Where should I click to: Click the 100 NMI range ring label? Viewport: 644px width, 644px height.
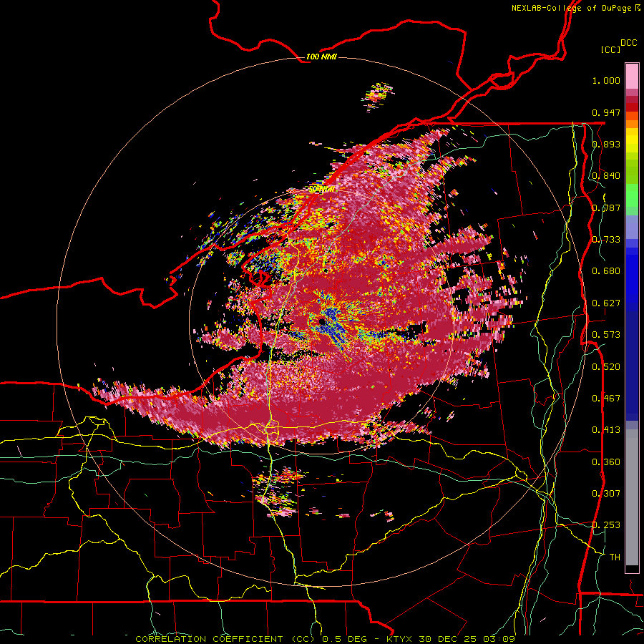pos(321,57)
